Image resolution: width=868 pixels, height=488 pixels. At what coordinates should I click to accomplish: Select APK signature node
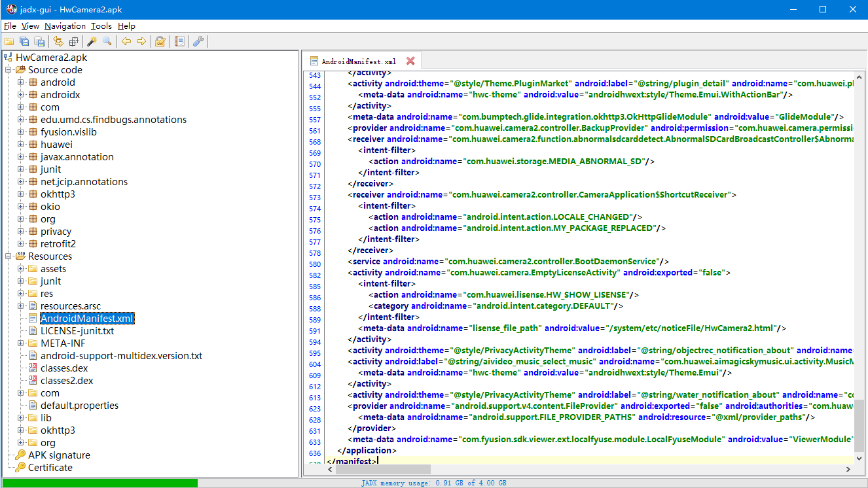(59, 455)
